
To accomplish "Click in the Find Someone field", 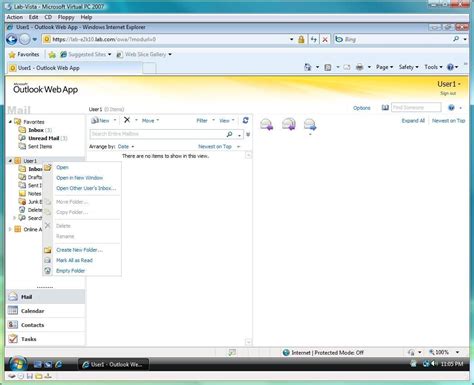I will pyautogui.click(x=416, y=107).
